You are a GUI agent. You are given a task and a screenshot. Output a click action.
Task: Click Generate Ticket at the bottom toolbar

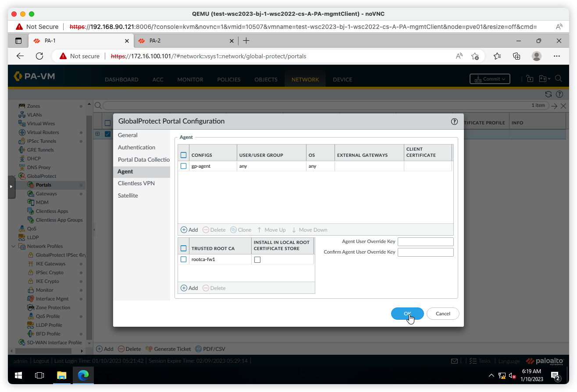point(168,349)
